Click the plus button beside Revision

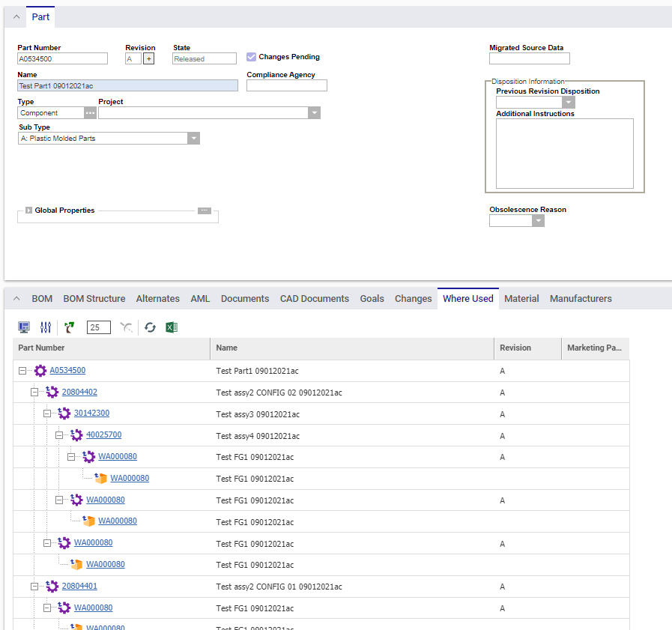(148, 59)
